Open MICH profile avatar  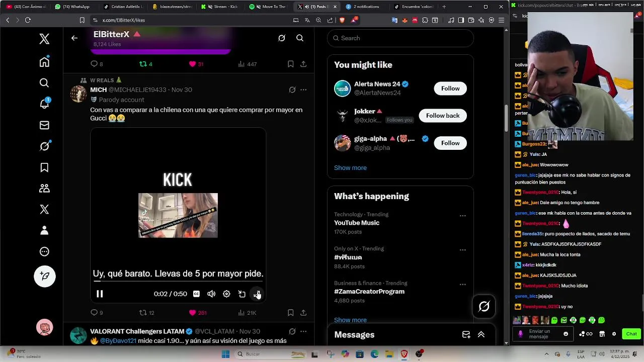pos(78,94)
